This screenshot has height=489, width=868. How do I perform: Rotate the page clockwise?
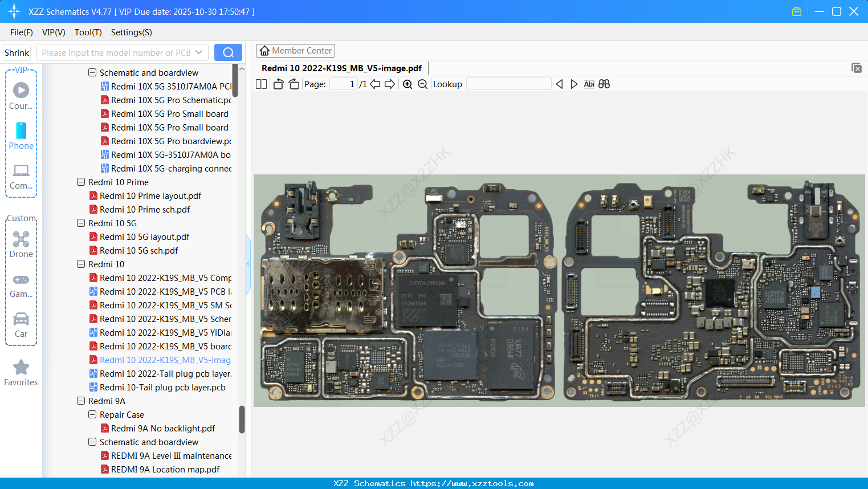[x=293, y=83]
